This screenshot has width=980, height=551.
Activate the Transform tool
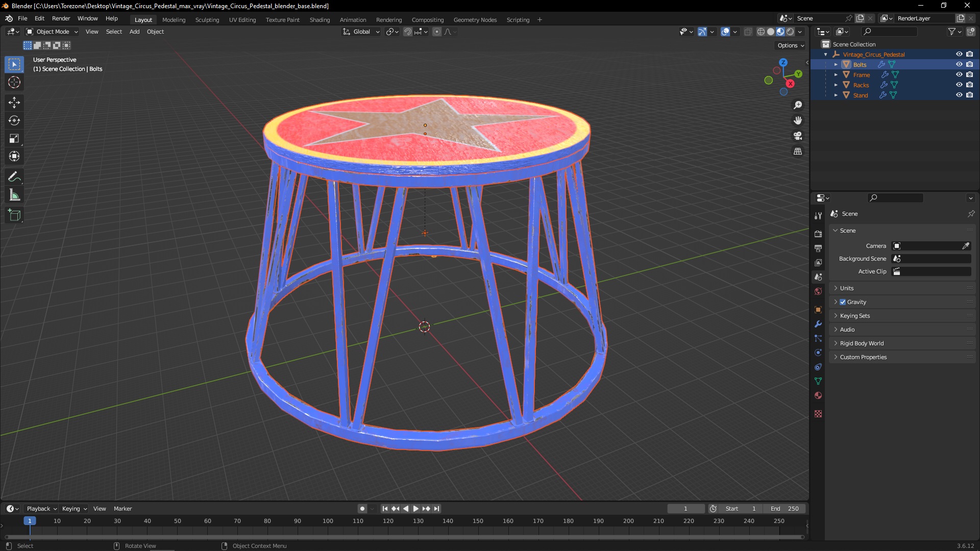[14, 157]
